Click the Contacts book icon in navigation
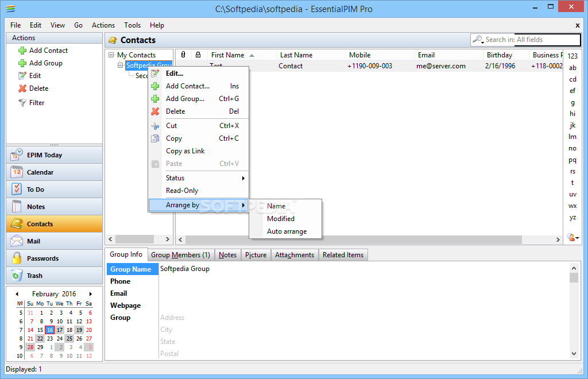588x379 pixels. 17,224
